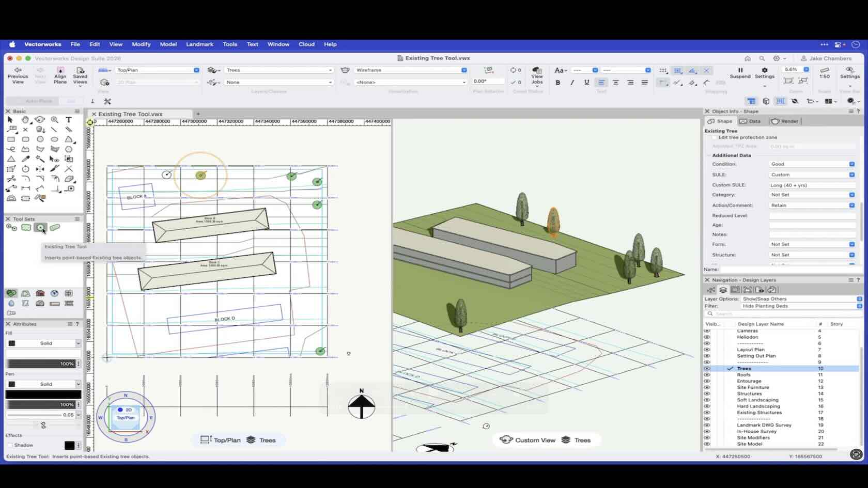Open the SULE dropdown showing Custom
Image resolution: width=868 pixels, height=488 pixels.
812,175
